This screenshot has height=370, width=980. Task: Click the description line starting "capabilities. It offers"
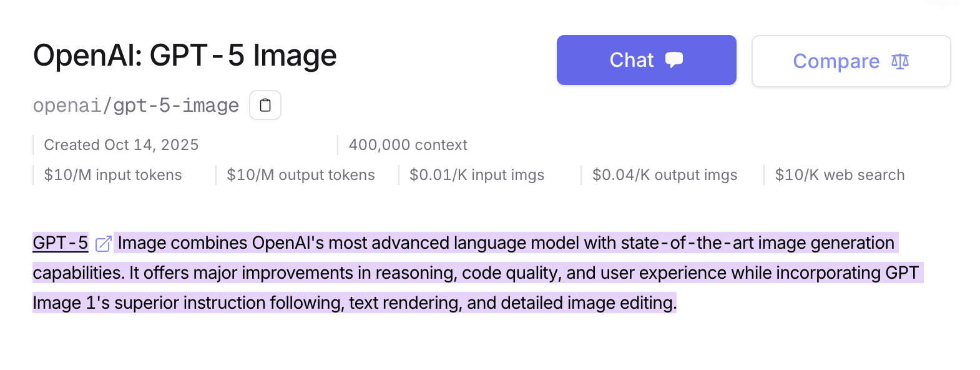(476, 272)
